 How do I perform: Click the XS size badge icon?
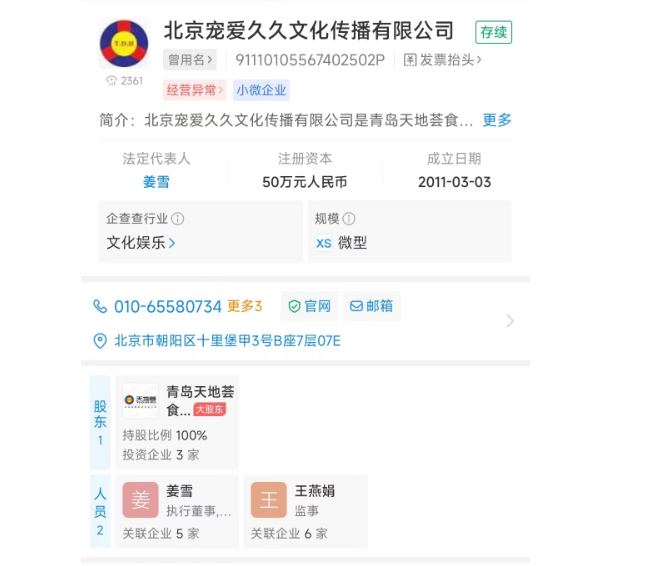coord(324,243)
